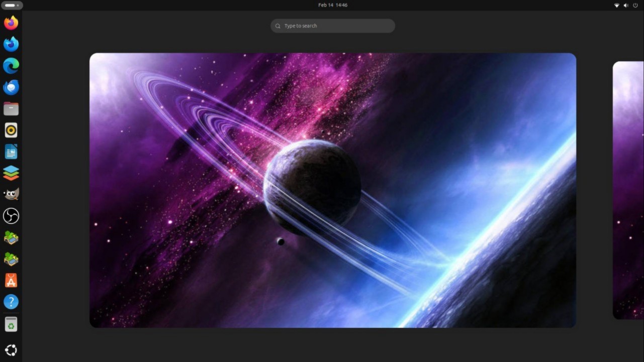Image resolution: width=644 pixels, height=362 pixels.
Task: Open OBS Studio from the dock
Action: click(11, 216)
